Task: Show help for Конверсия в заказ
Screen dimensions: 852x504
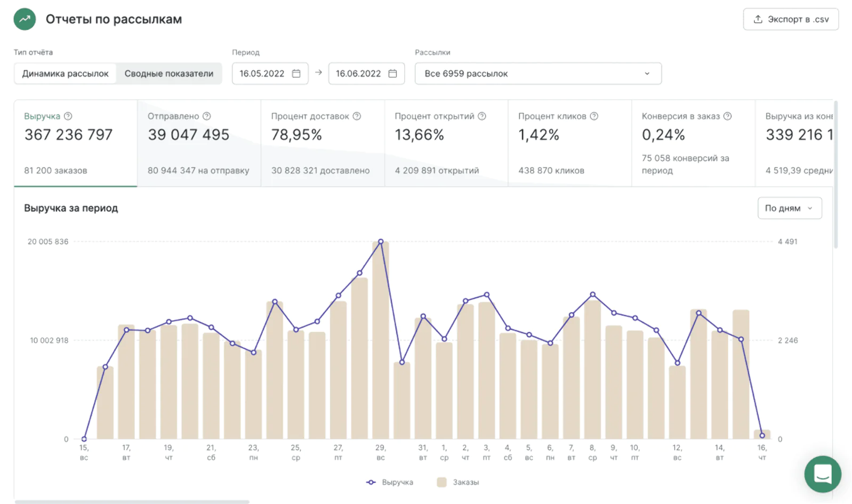Action: 727,116
